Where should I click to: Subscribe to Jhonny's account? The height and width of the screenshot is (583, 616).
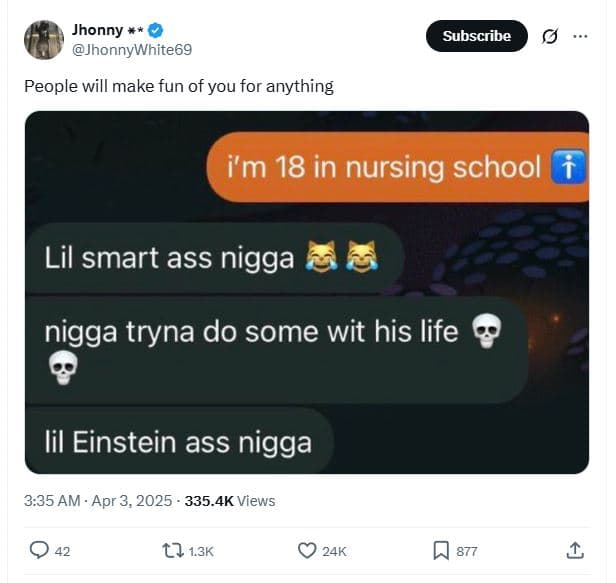[476, 36]
